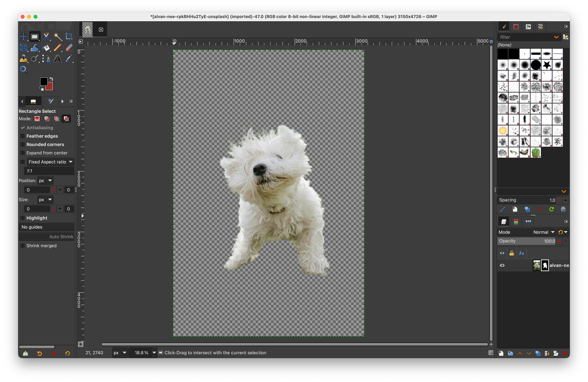This screenshot has width=588, height=382.
Task: Select the Scissors Select tool
Action: pos(46,37)
